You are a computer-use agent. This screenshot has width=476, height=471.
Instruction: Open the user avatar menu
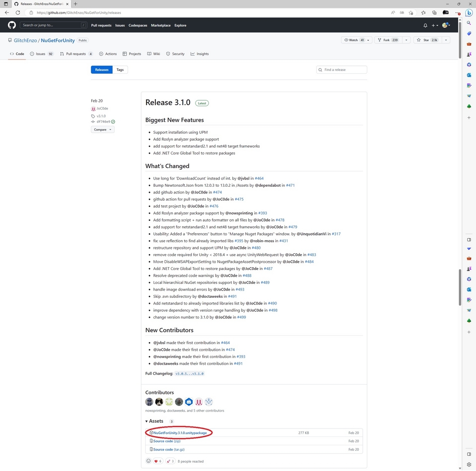pyautogui.click(x=446, y=25)
